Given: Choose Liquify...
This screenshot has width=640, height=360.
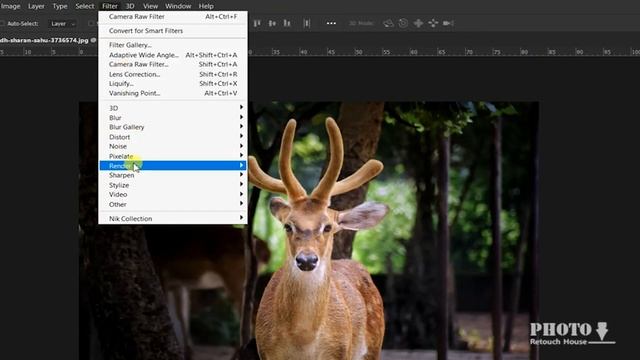Looking at the screenshot, I should coord(173,83).
